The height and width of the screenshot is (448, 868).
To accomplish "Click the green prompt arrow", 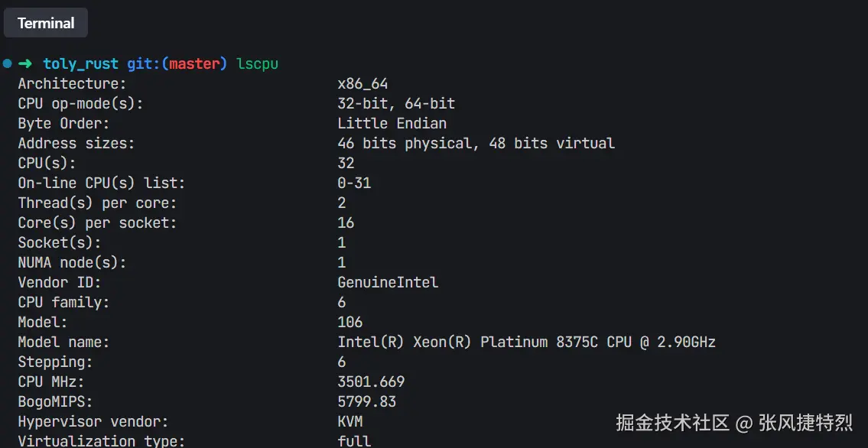I will pyautogui.click(x=25, y=63).
